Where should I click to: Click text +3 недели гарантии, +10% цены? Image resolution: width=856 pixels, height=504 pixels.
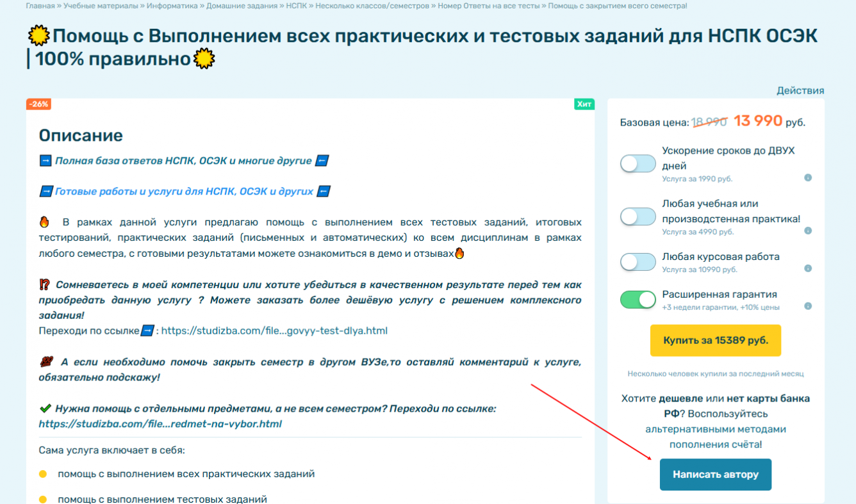721,307
